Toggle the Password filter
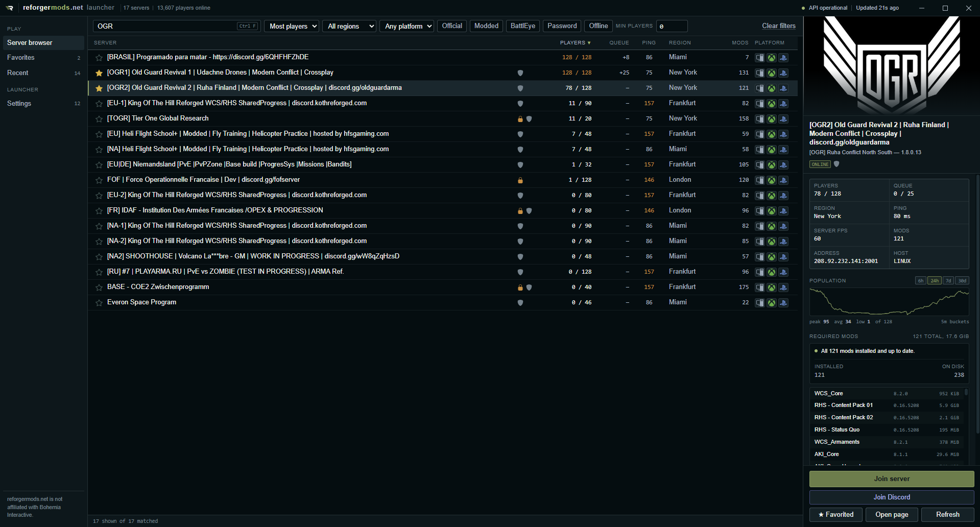This screenshot has width=980, height=527. tap(562, 26)
